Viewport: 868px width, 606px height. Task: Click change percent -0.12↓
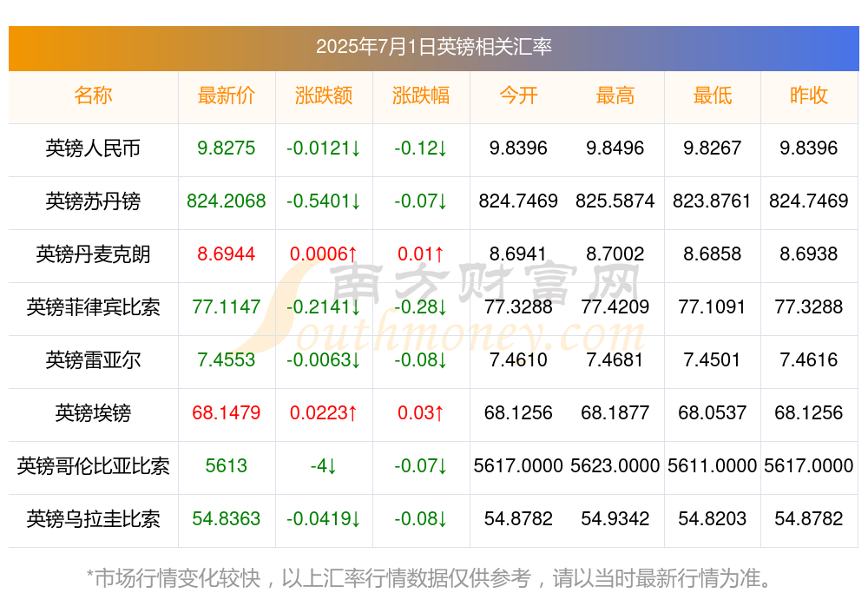point(421,148)
